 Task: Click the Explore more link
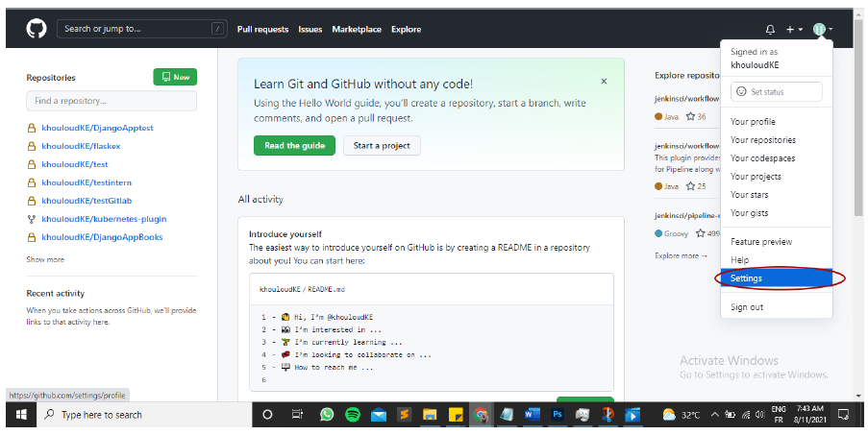pos(681,256)
